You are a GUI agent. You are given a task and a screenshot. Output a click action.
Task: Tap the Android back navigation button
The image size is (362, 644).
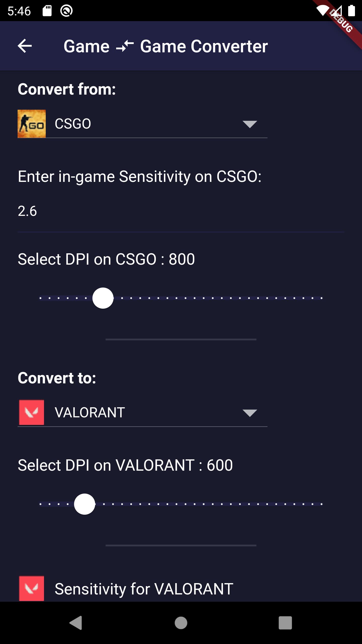pyautogui.click(x=76, y=623)
